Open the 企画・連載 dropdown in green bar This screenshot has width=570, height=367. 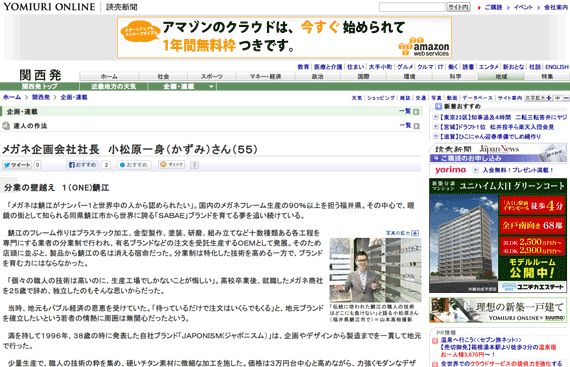coord(182,86)
